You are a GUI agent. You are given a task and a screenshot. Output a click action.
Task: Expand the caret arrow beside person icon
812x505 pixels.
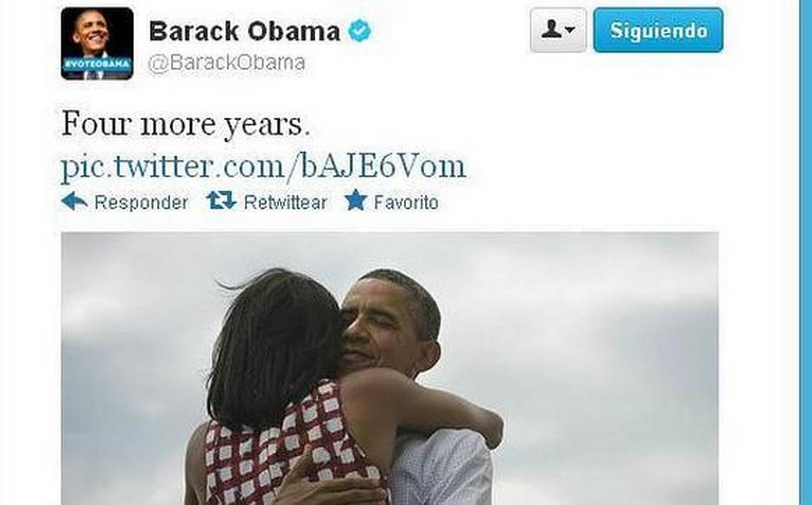click(x=570, y=30)
